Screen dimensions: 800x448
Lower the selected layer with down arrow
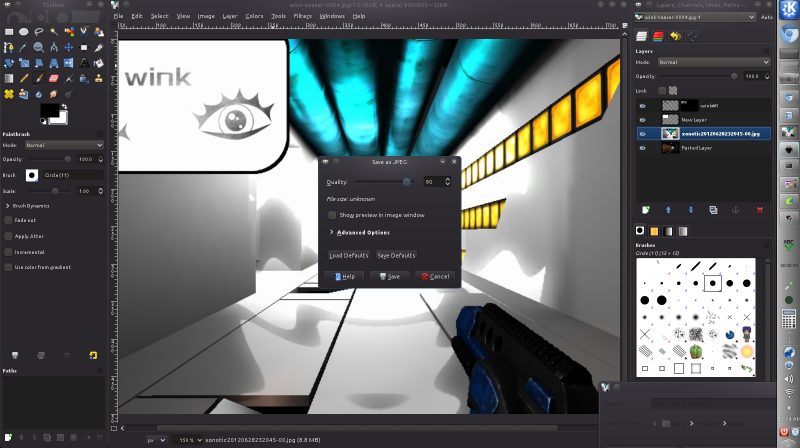691,210
